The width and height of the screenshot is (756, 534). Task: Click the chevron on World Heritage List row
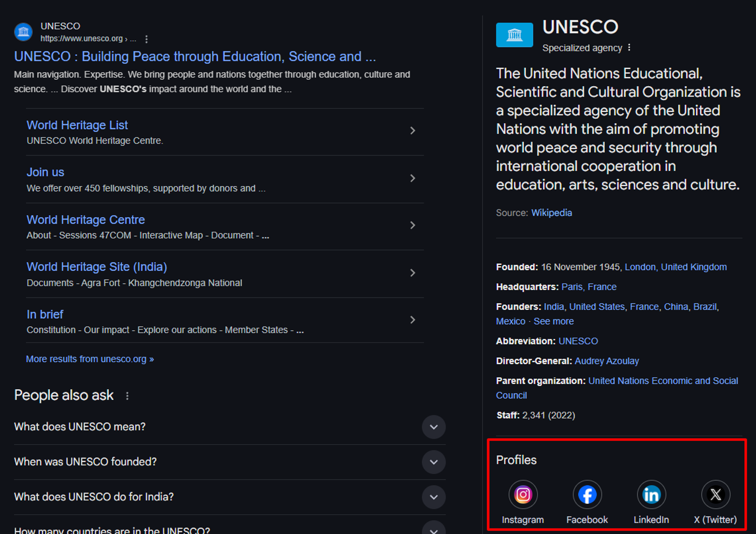coord(413,131)
